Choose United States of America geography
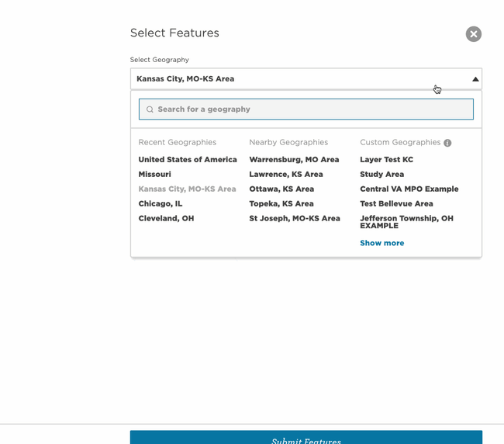This screenshot has width=504, height=444. pyautogui.click(x=188, y=160)
